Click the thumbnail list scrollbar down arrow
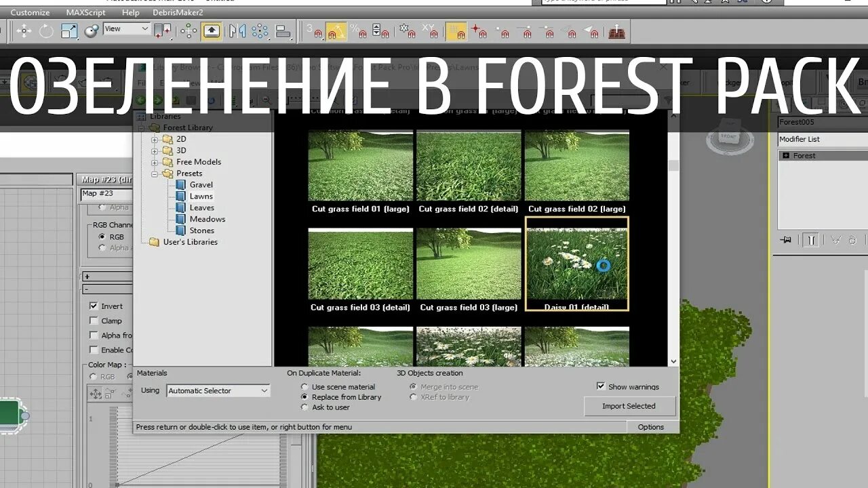The width and height of the screenshot is (868, 488). pos(673,362)
